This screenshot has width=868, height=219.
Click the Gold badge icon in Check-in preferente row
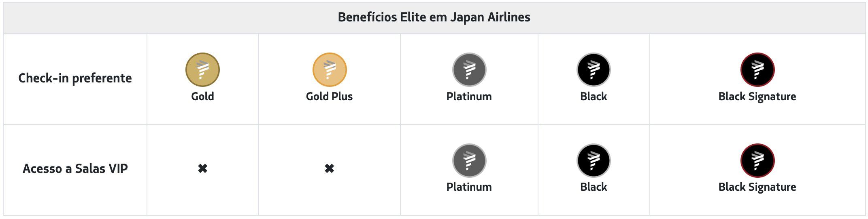tap(202, 69)
